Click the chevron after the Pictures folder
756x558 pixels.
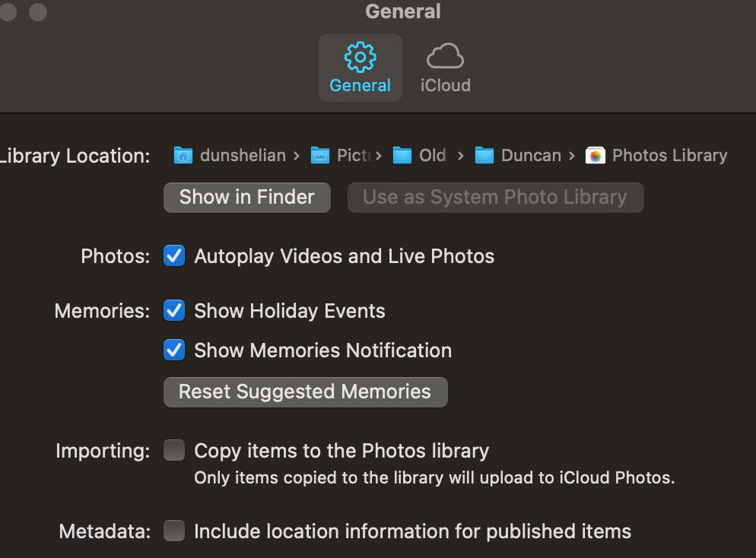pyautogui.click(x=379, y=156)
